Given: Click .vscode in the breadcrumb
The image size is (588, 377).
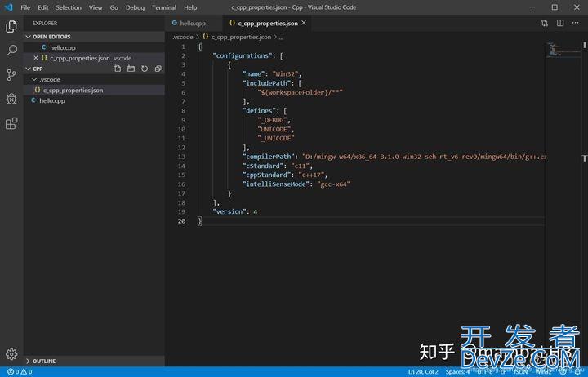Looking at the screenshot, I should pyautogui.click(x=183, y=37).
